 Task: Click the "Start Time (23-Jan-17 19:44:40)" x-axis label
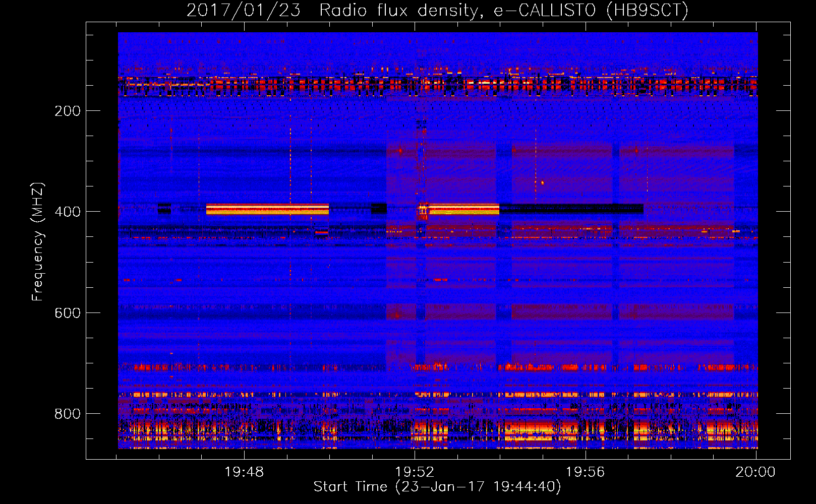click(x=437, y=486)
